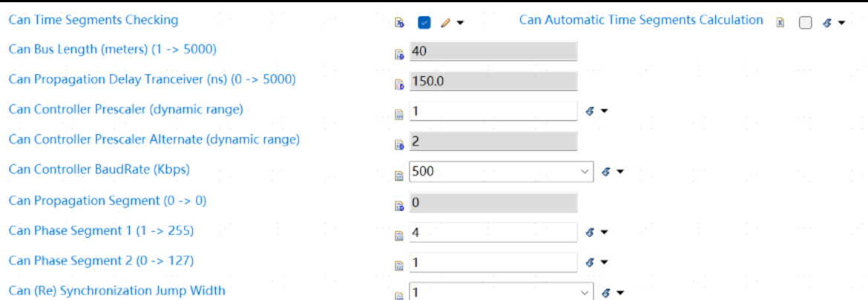Expand the BaudRate combo box showing 500

(585, 172)
